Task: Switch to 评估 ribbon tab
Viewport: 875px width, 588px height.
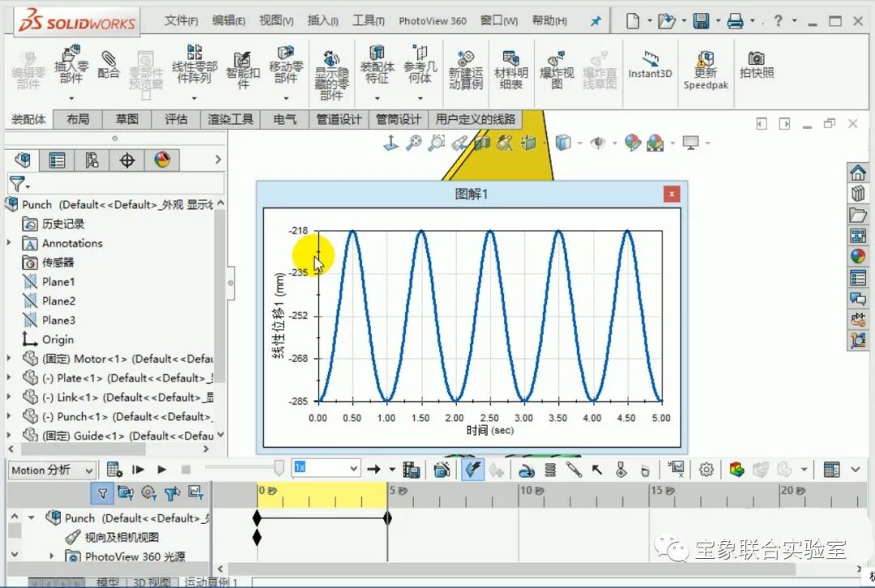Action: (x=177, y=119)
